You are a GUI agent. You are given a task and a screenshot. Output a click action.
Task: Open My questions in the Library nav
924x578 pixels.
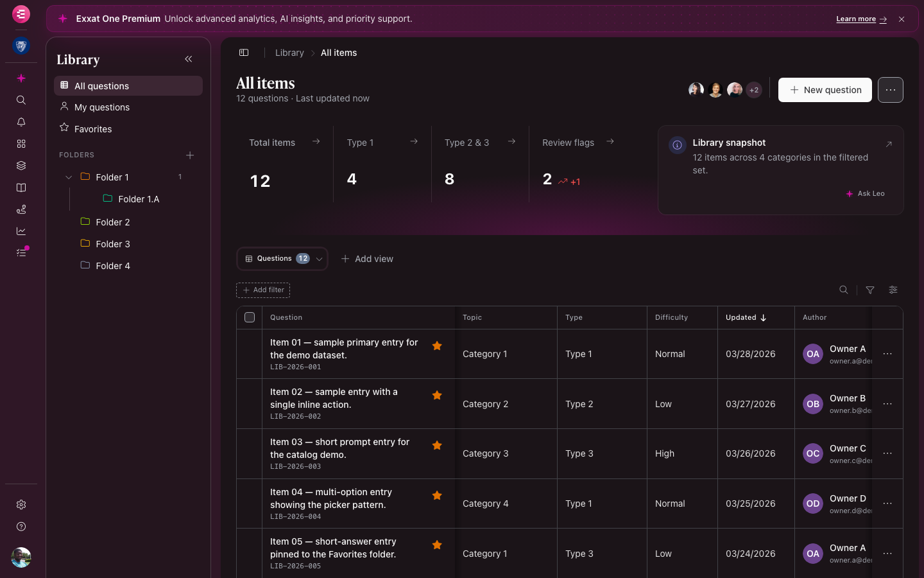click(x=128, y=107)
